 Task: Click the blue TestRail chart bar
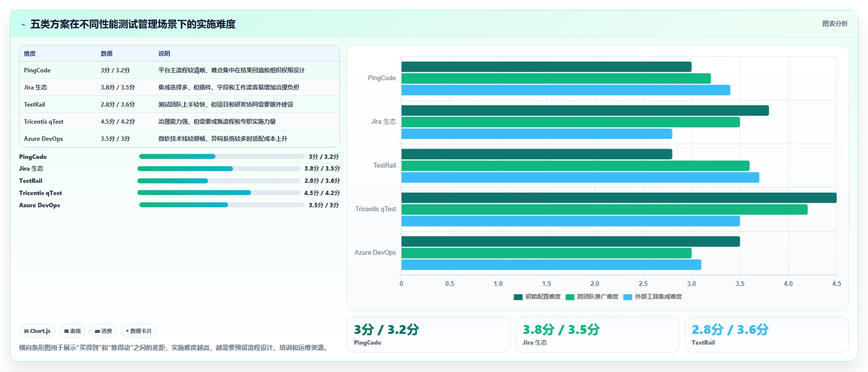(x=580, y=177)
